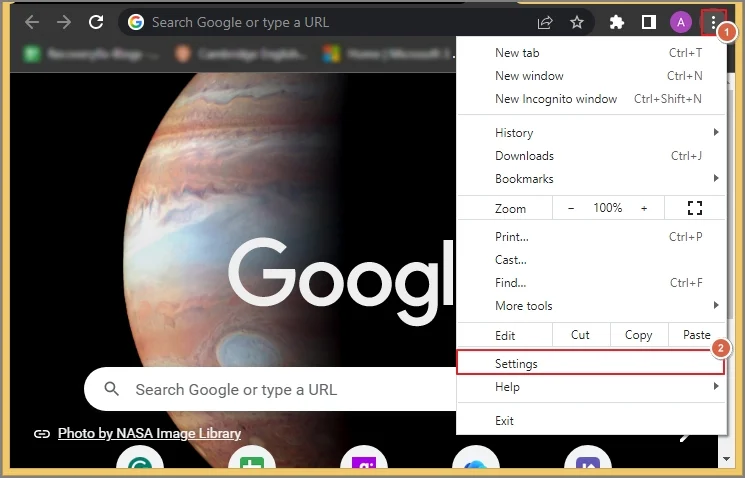Click the page's Search Google or type a URL box

[x=270, y=389]
